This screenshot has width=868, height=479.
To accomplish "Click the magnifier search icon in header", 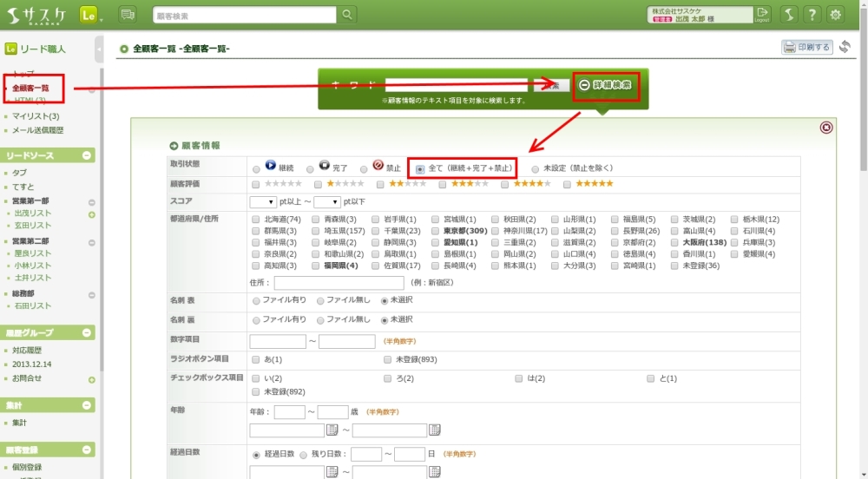I will (x=346, y=15).
